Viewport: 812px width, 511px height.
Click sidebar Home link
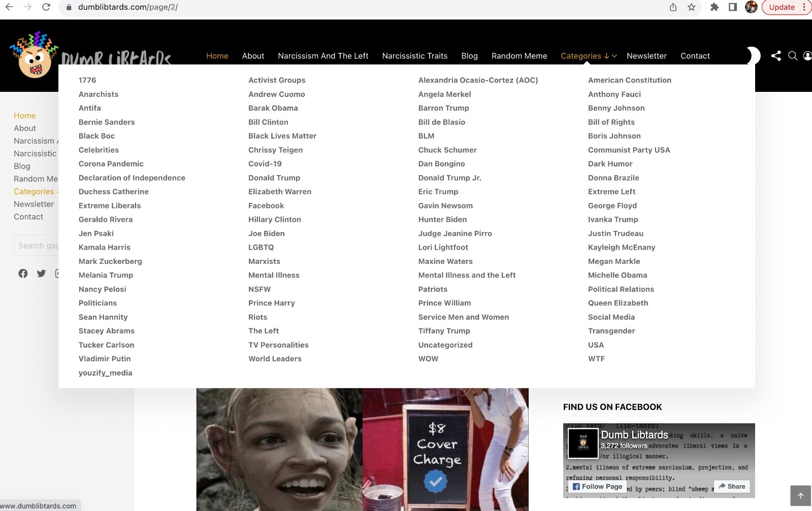coord(24,116)
